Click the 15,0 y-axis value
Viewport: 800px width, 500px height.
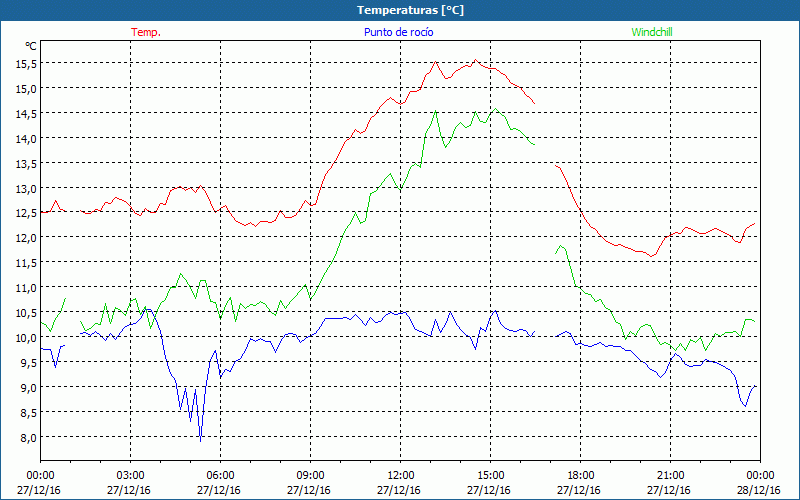point(27,89)
